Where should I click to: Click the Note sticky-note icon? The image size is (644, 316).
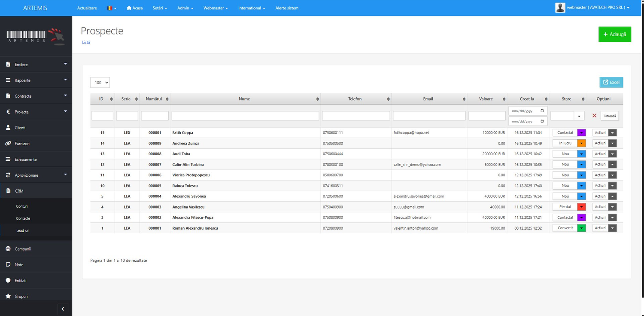[x=8, y=265]
